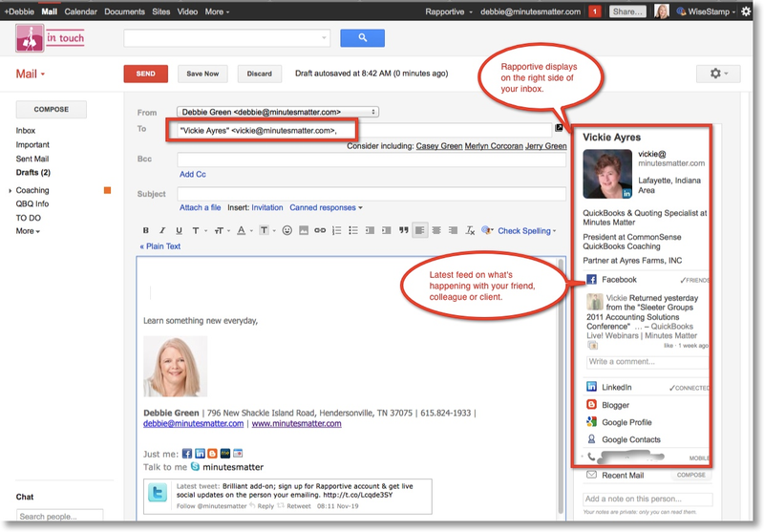The image size is (764, 532).
Task: Open the font size picker
Action: click(x=222, y=230)
